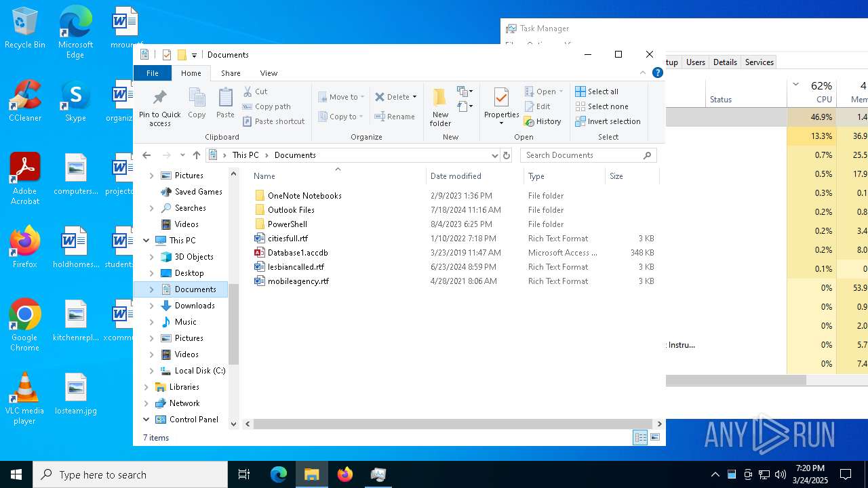Click the Paste icon in the ribbon
The height and width of the screenshot is (488, 868).
225,103
